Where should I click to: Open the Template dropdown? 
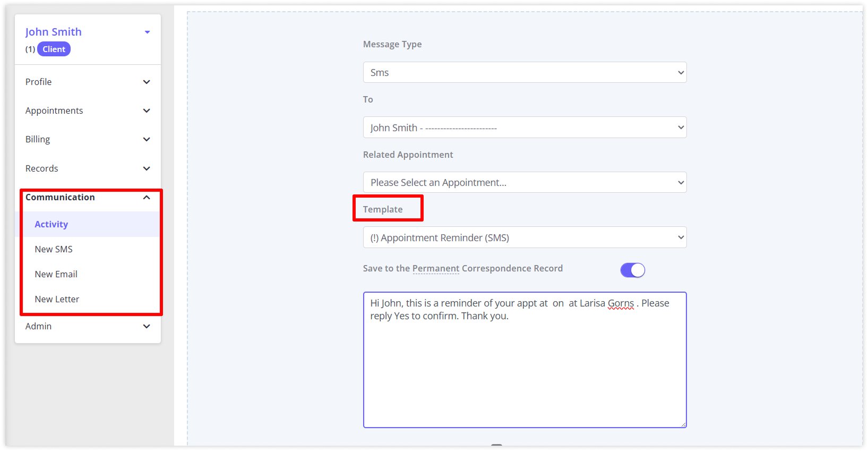click(x=525, y=237)
